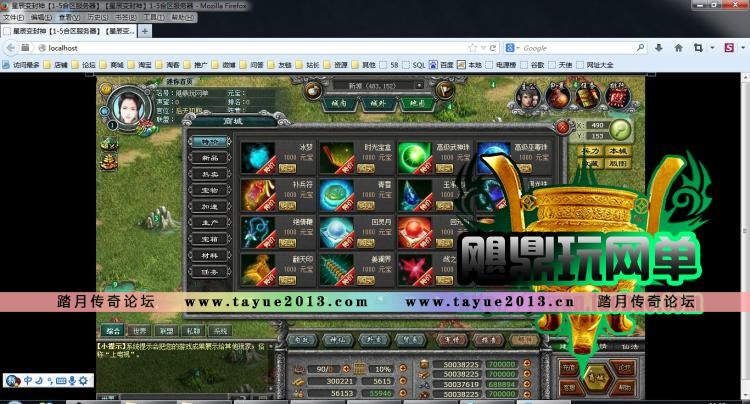Viewport: 750px width, 404px height.
Task: Select the 特价 shop category tab
Action: click(x=210, y=142)
